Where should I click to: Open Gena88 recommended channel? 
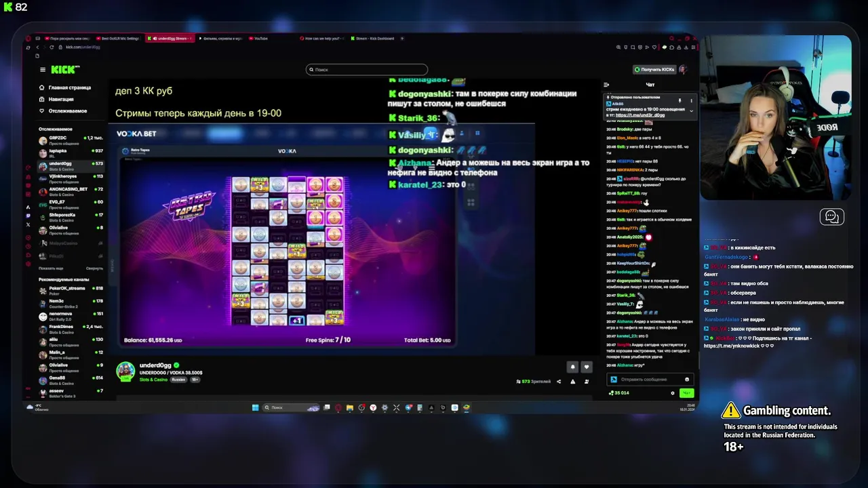click(x=71, y=380)
